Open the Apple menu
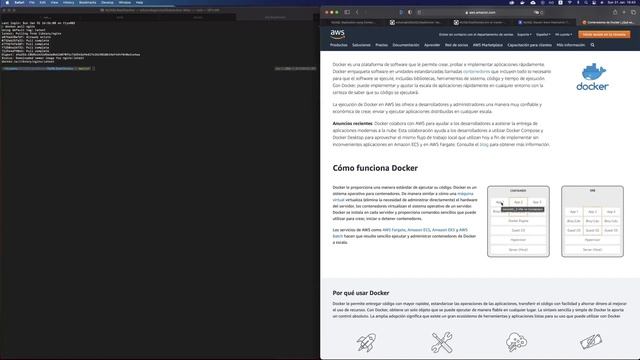This screenshot has height=360, width=640. pyautogui.click(x=7, y=2)
